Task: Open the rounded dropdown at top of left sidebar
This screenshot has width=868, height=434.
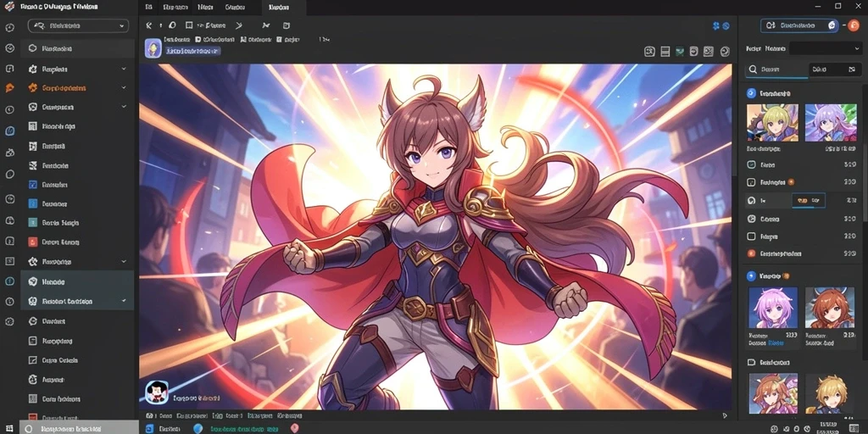Action: coord(78,25)
